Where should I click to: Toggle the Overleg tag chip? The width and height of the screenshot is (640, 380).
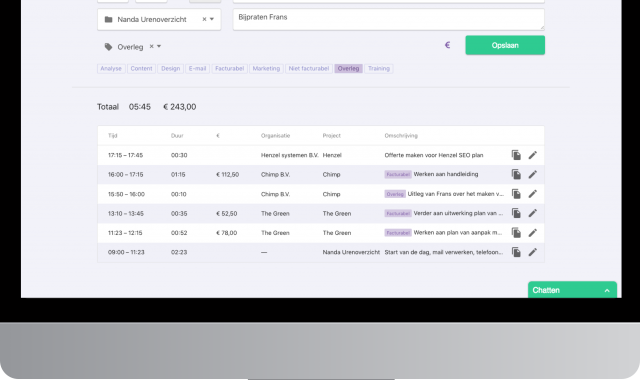click(x=348, y=69)
